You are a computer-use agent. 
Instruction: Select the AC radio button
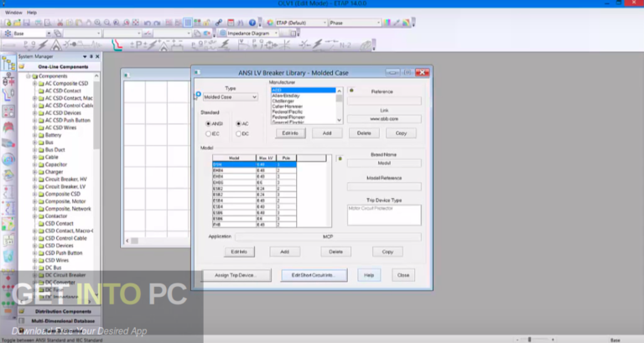238,123
